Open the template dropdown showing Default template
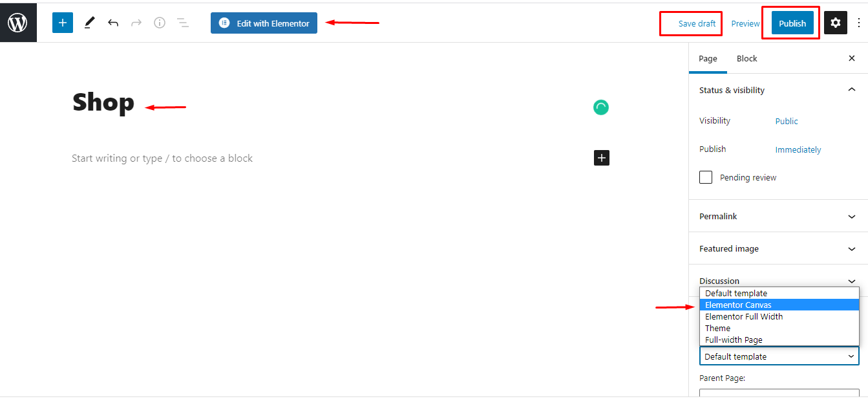Image resolution: width=868 pixels, height=401 pixels. pos(779,356)
